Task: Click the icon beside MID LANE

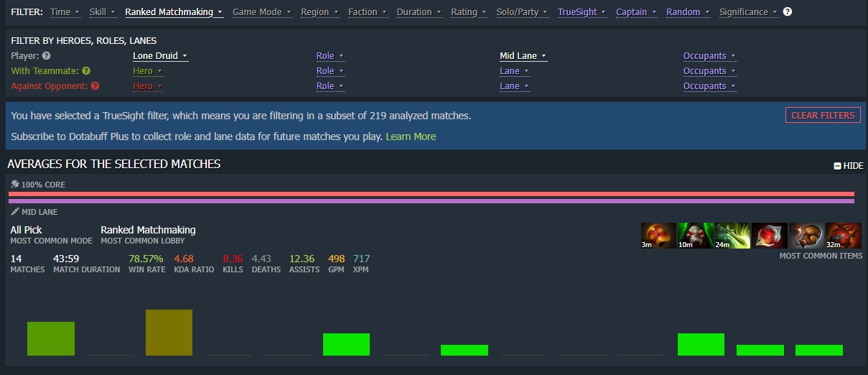Action: 15,212
